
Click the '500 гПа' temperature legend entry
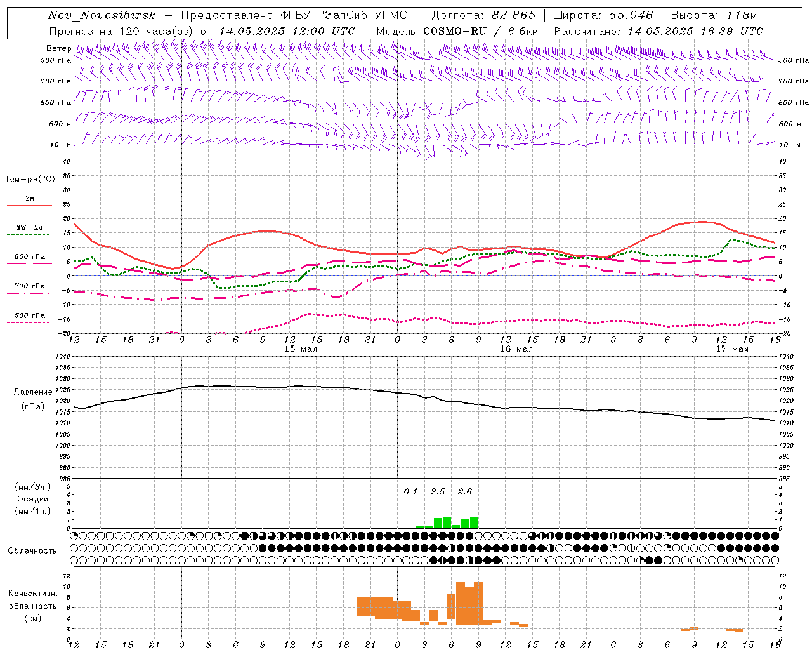tap(30, 315)
